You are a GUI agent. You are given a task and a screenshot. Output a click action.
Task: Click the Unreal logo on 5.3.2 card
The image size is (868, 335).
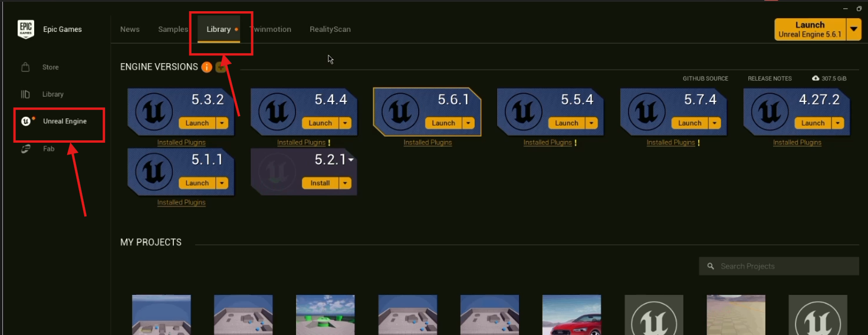click(154, 111)
